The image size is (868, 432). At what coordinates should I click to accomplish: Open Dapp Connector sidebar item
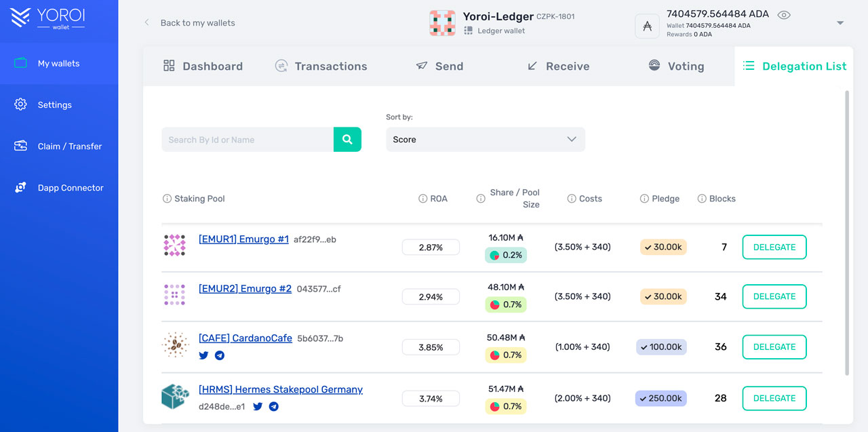click(x=59, y=187)
